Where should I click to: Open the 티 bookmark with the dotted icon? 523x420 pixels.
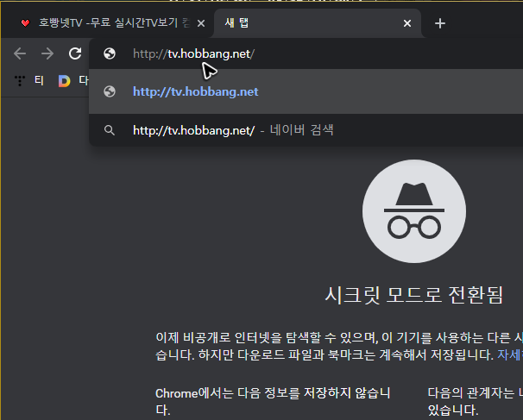29,80
